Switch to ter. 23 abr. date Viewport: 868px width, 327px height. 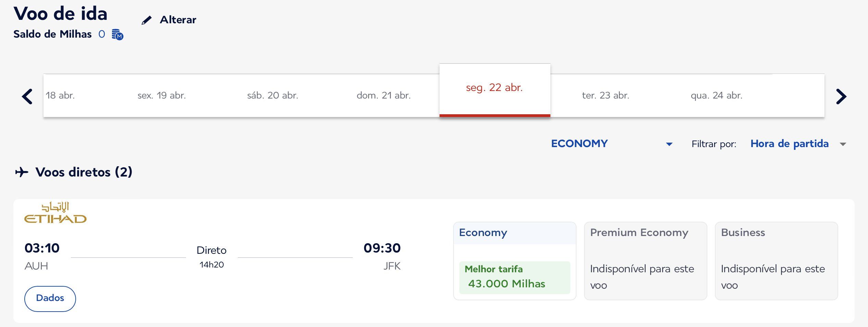606,95
